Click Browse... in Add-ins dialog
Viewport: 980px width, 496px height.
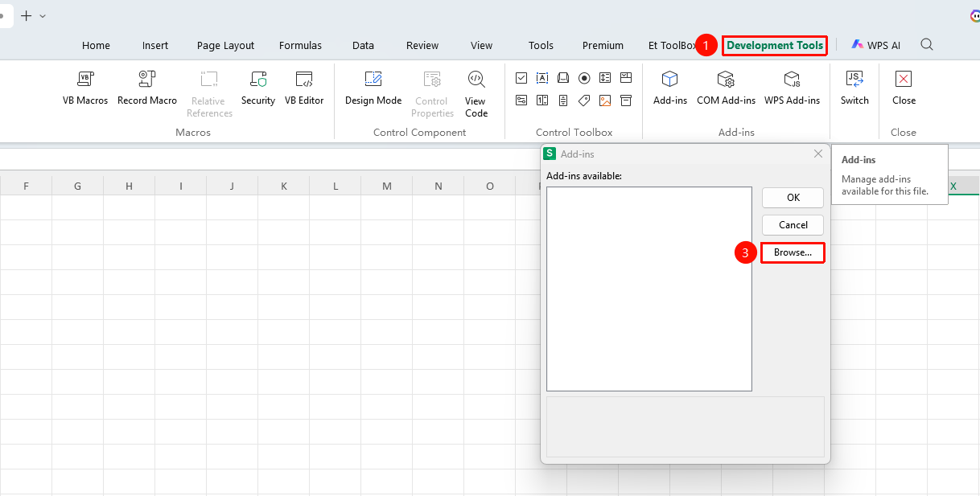[793, 252]
